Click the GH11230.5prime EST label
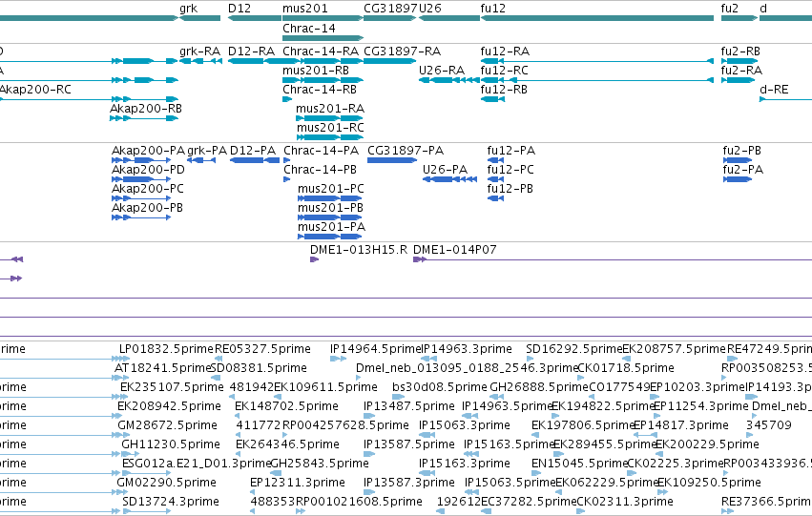Image resolution: width=812 pixels, height=516 pixels. click(x=171, y=445)
